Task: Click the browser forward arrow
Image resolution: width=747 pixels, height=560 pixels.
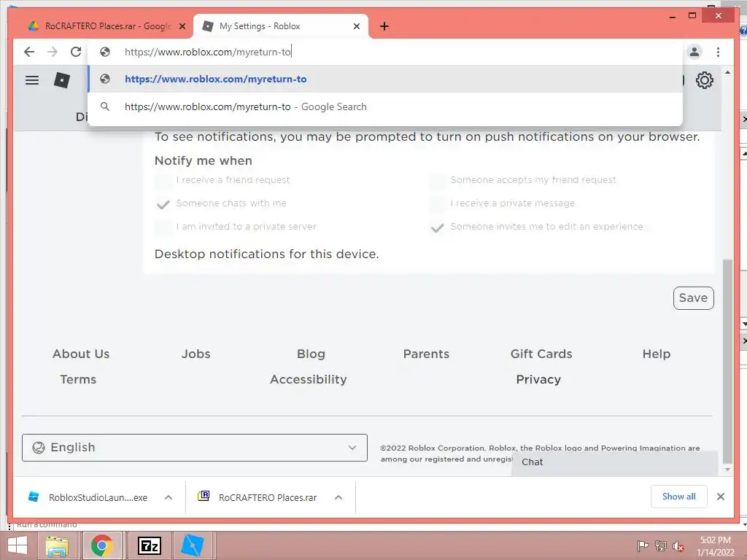Action: click(53, 52)
